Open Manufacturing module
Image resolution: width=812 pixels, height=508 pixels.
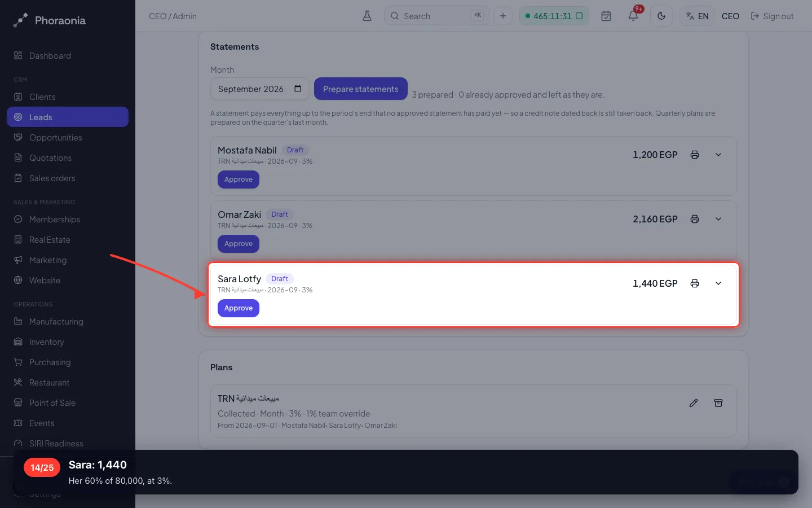tap(68, 321)
